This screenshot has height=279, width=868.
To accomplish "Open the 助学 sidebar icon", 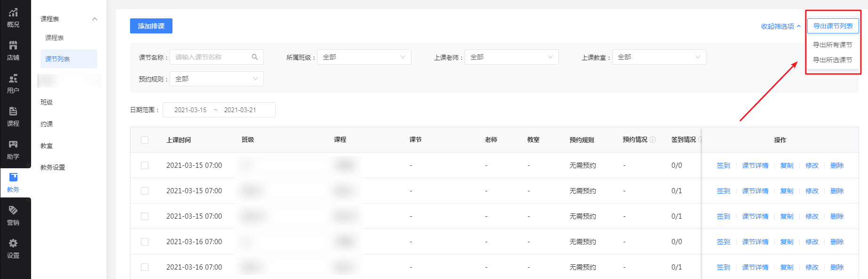I will click(13, 149).
